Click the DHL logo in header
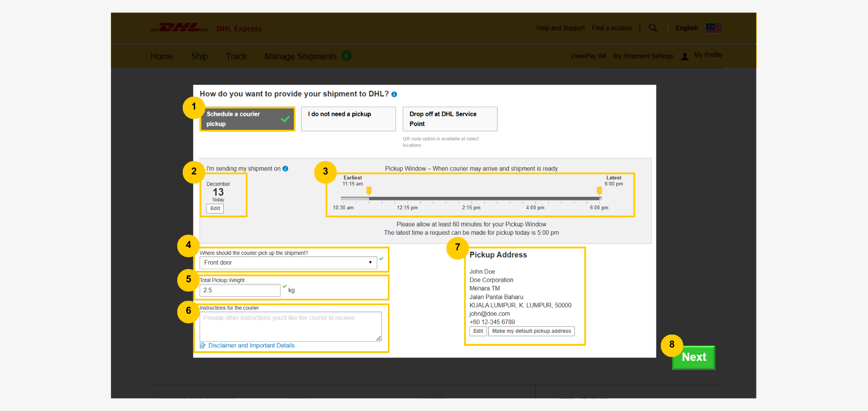Image resolution: width=868 pixels, height=411 pixels. tap(179, 28)
